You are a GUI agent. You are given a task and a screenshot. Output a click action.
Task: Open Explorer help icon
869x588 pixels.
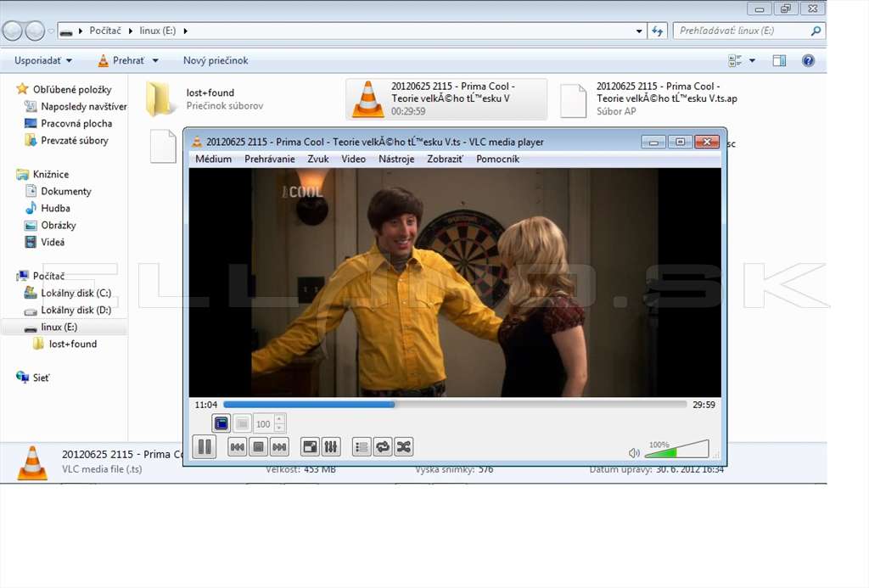tap(808, 60)
